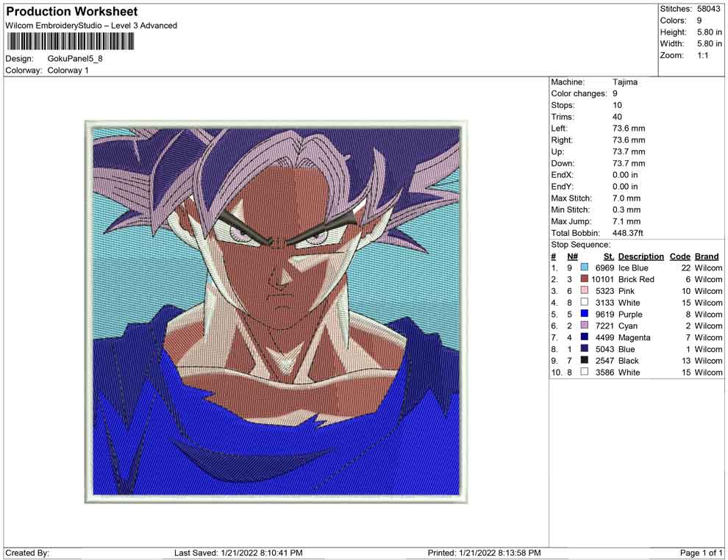Click the 'Production Worksheet' title

(x=72, y=12)
